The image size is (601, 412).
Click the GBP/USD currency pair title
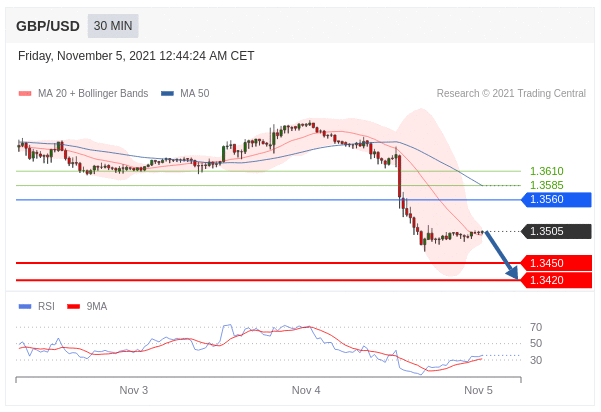pyautogui.click(x=48, y=26)
